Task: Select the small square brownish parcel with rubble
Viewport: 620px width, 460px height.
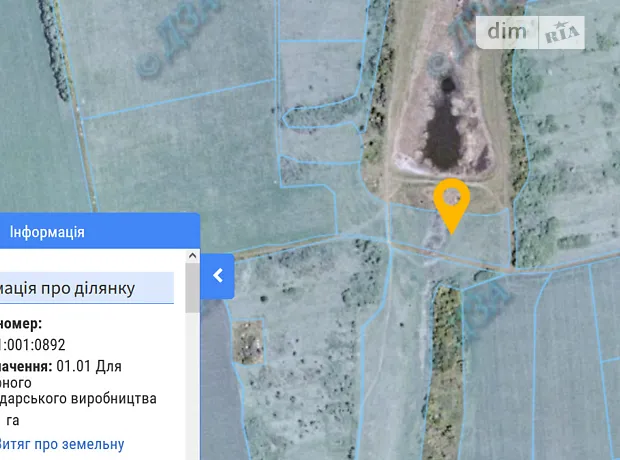Action: point(248,342)
